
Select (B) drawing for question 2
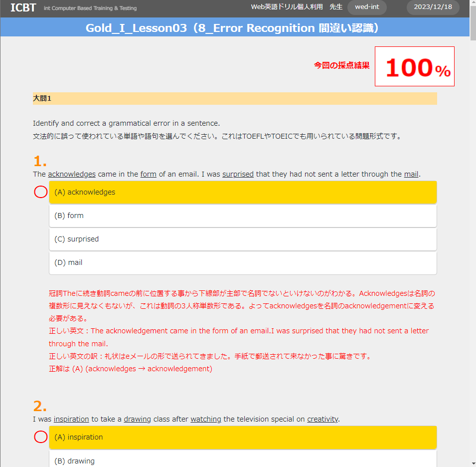click(243, 460)
